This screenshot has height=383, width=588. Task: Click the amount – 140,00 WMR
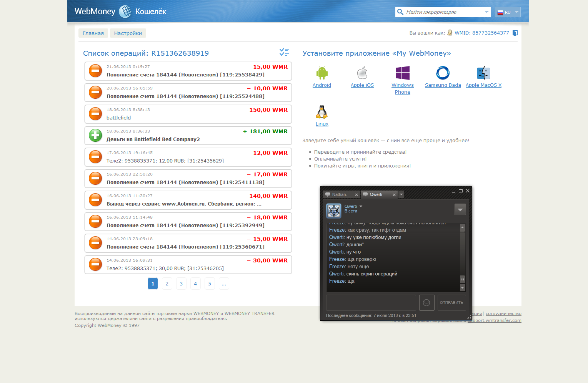pyautogui.click(x=265, y=196)
